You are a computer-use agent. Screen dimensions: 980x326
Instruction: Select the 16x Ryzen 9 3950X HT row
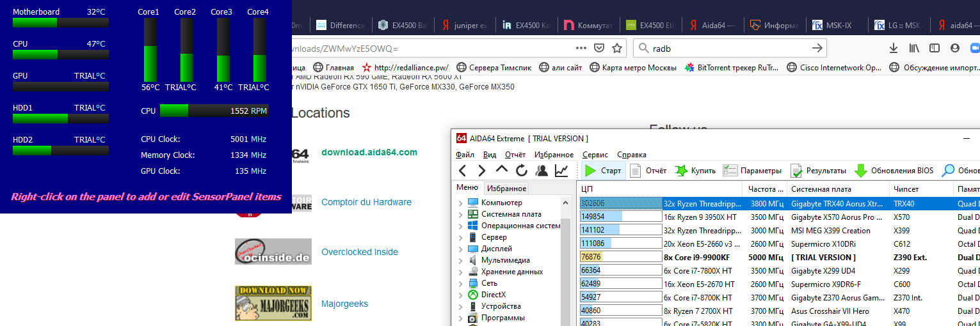[x=779, y=217]
